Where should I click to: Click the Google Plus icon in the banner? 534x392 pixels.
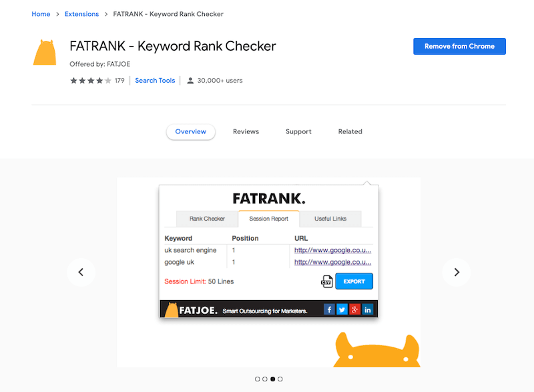[x=354, y=309]
